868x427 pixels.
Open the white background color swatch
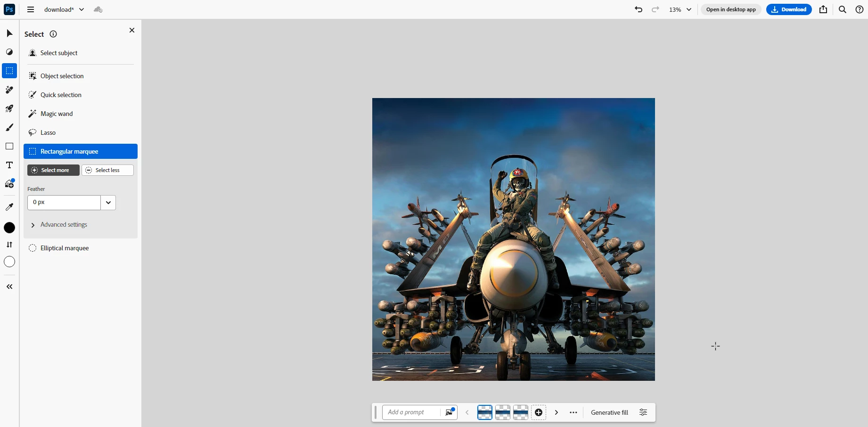(9, 262)
